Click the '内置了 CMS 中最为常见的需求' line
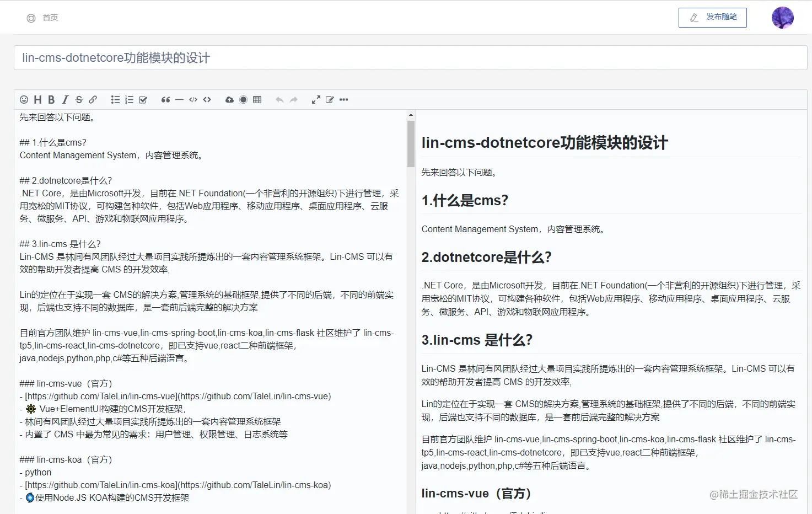 coord(154,435)
